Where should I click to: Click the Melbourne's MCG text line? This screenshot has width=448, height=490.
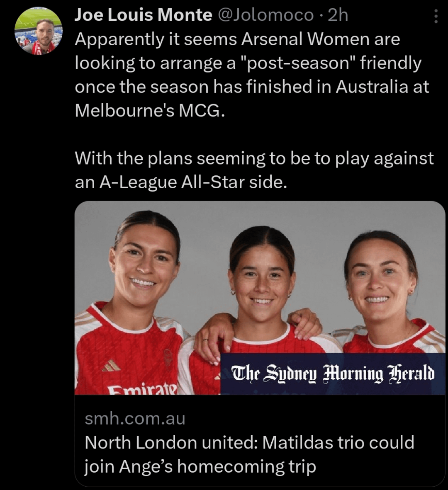[x=150, y=110]
